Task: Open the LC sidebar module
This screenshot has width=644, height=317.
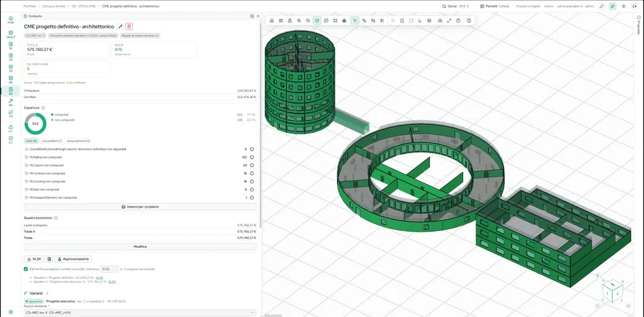Action: (x=10, y=128)
